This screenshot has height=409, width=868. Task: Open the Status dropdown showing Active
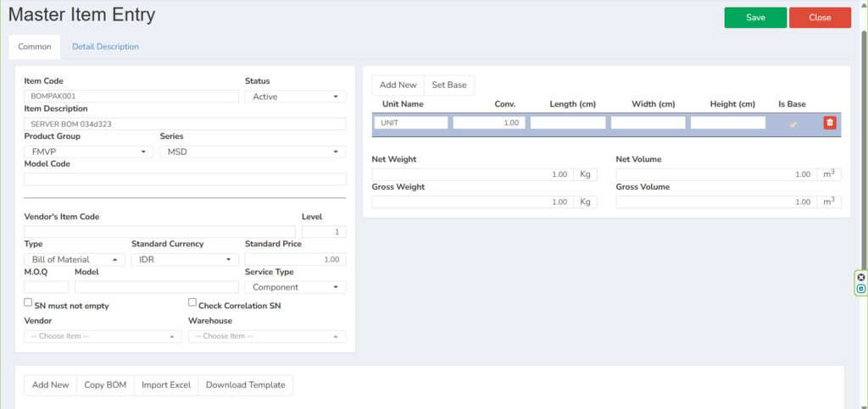point(295,97)
